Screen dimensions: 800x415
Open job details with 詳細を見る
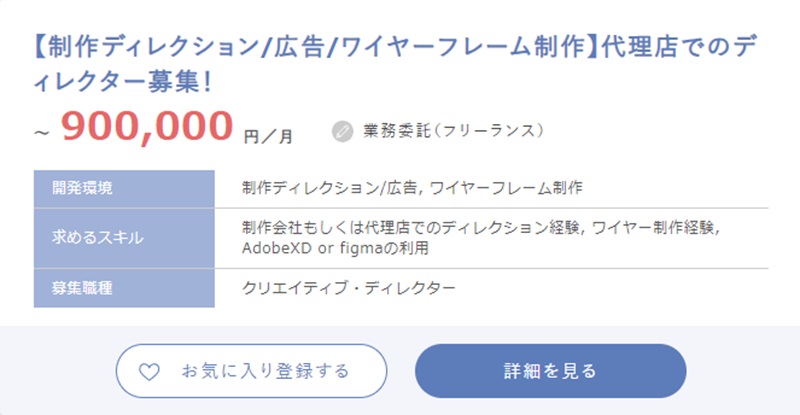550,371
